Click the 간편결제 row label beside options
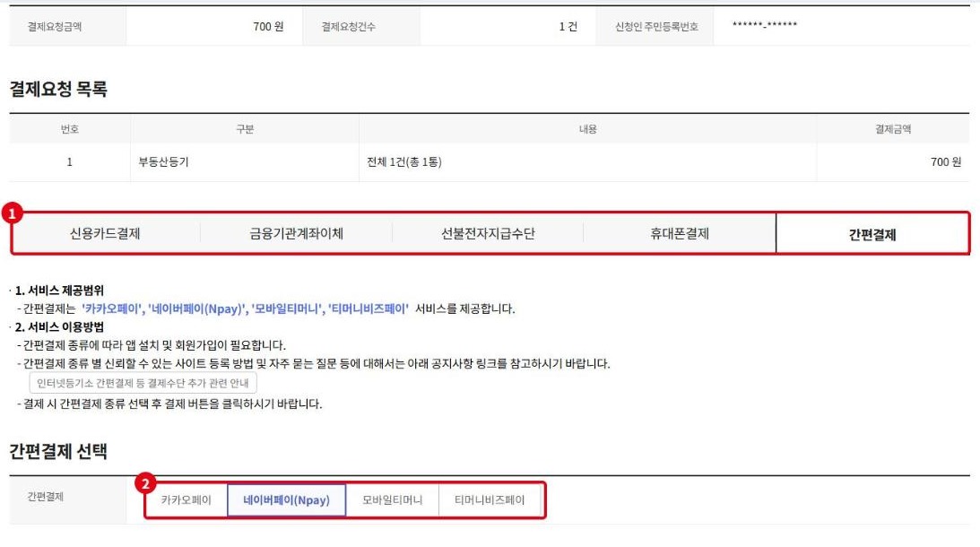The image size is (980, 547). (46, 497)
